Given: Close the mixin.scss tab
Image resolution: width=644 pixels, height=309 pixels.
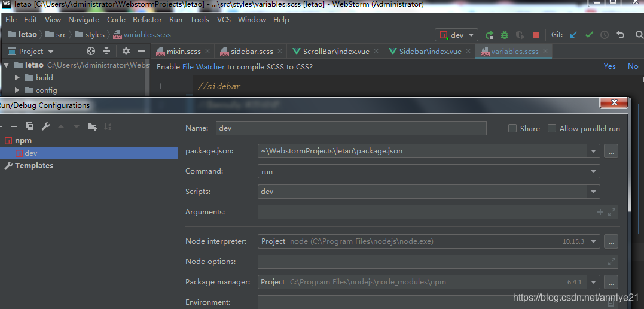Looking at the screenshot, I should point(207,51).
